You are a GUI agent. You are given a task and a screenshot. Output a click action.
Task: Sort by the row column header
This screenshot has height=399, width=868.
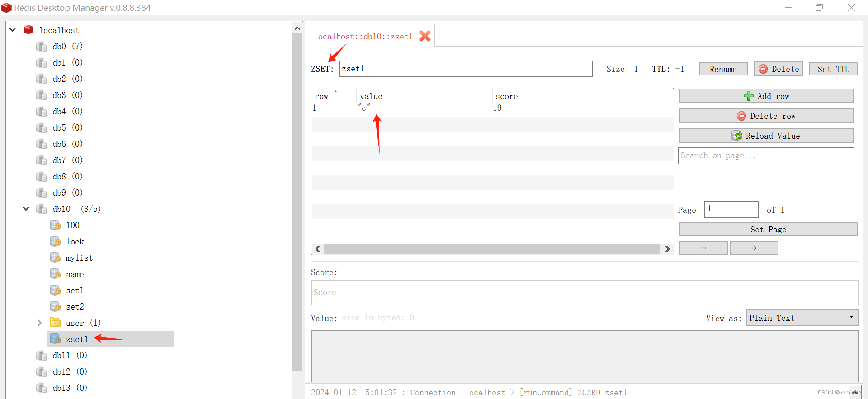[x=334, y=96]
